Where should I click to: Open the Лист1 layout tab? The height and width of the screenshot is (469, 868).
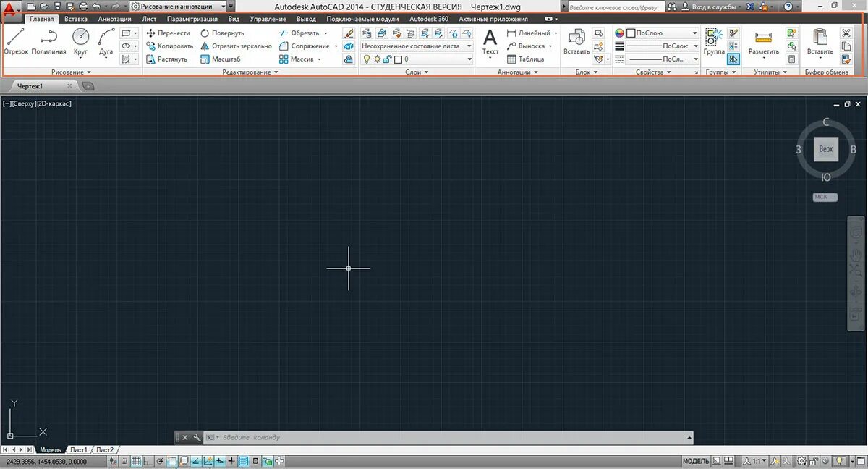(x=78, y=450)
